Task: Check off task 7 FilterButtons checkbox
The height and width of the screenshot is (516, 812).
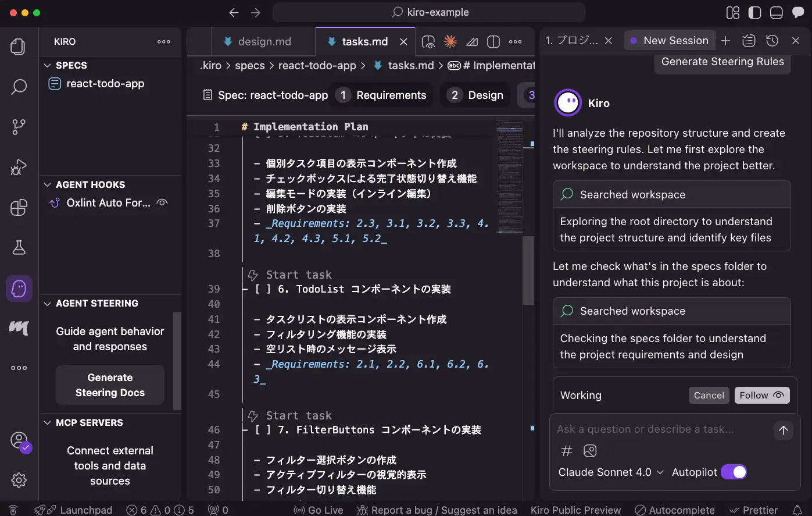Action: [263, 430]
